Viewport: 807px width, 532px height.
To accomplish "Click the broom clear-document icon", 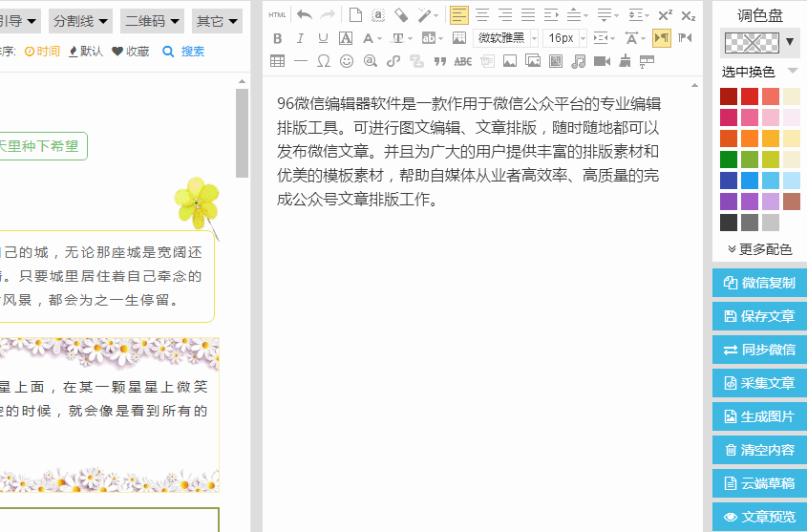I will click(x=625, y=61).
